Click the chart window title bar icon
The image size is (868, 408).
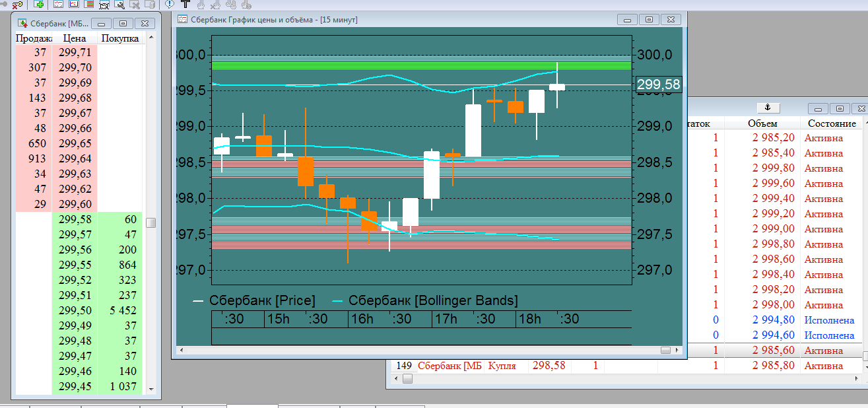point(182,19)
